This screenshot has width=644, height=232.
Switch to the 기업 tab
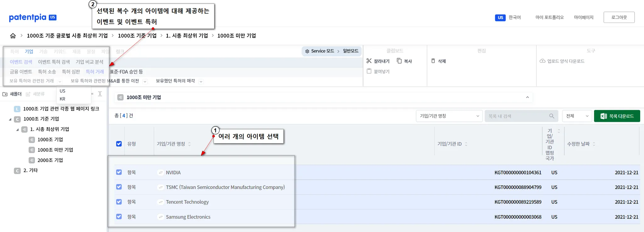[x=29, y=51]
